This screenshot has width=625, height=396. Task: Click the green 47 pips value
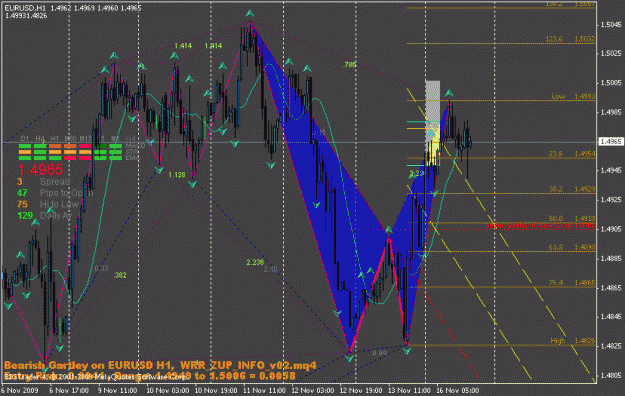pos(22,193)
